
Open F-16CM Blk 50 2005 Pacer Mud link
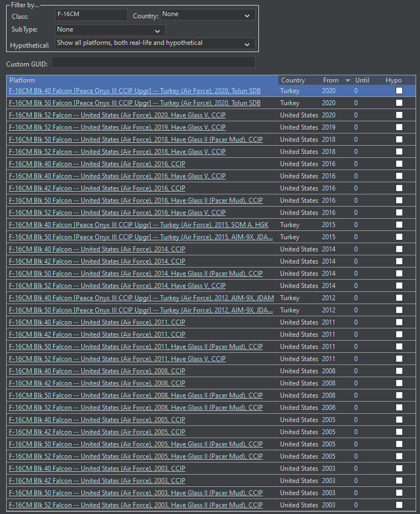[x=136, y=444]
